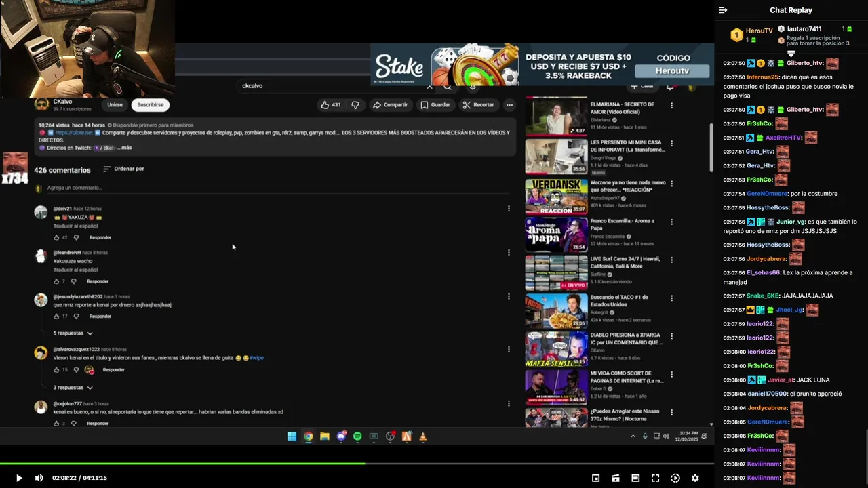Click username Infernus25 in chat
Image resolution: width=868 pixels, height=488 pixels.
(x=762, y=77)
